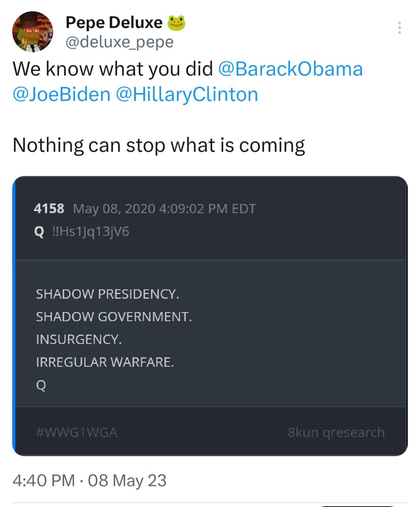The width and height of the screenshot is (420, 507).
Task: Click the "INSURGENCY." line
Action: [x=79, y=339]
